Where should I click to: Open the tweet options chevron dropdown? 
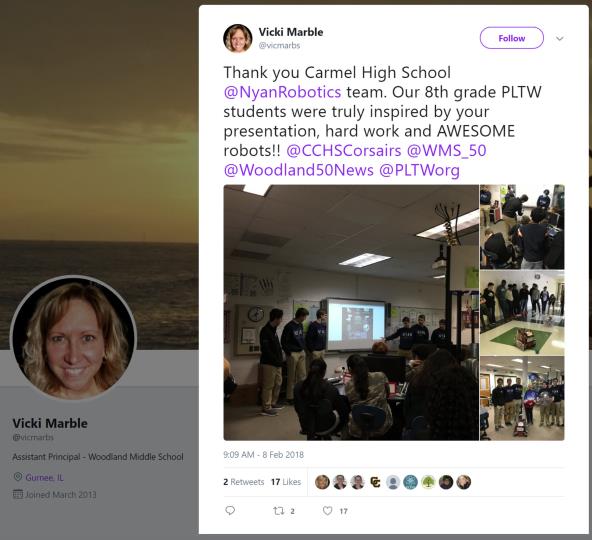(560, 38)
